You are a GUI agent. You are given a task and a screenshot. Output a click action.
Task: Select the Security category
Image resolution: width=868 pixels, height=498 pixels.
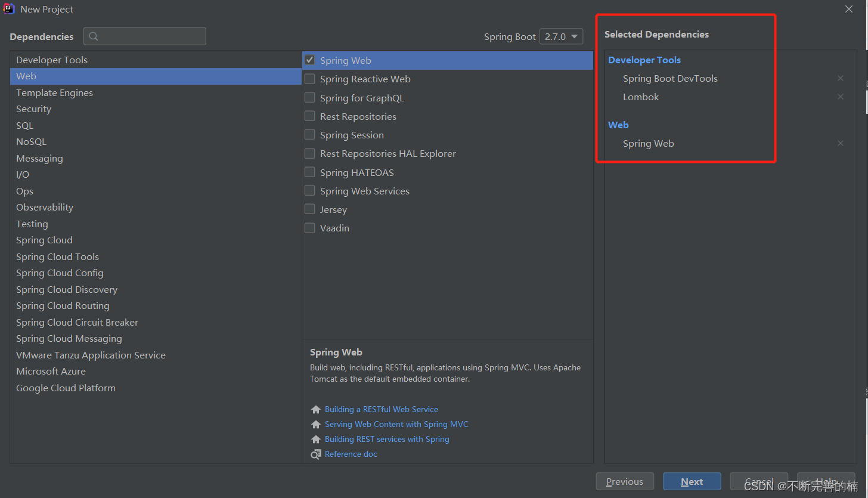coord(156,109)
